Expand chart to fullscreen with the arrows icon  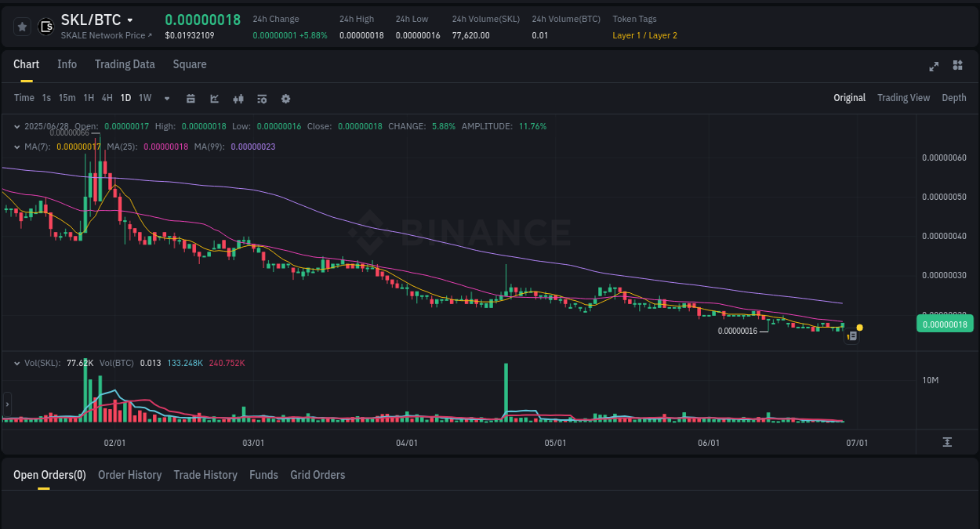point(933,67)
